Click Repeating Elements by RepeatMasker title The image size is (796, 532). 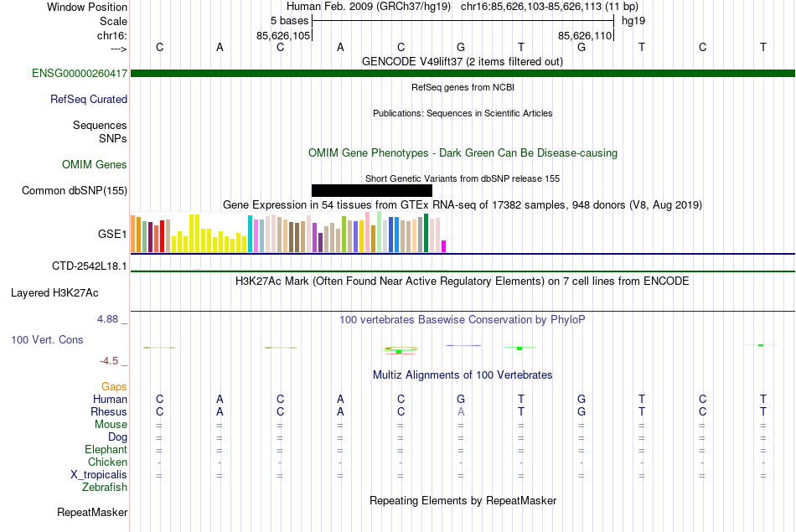coord(463,501)
